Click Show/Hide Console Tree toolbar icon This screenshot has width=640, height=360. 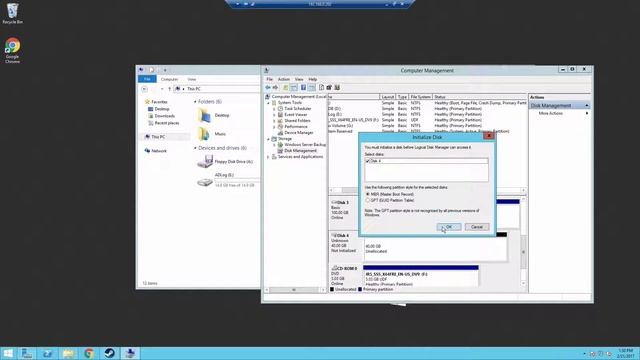pos(294,87)
